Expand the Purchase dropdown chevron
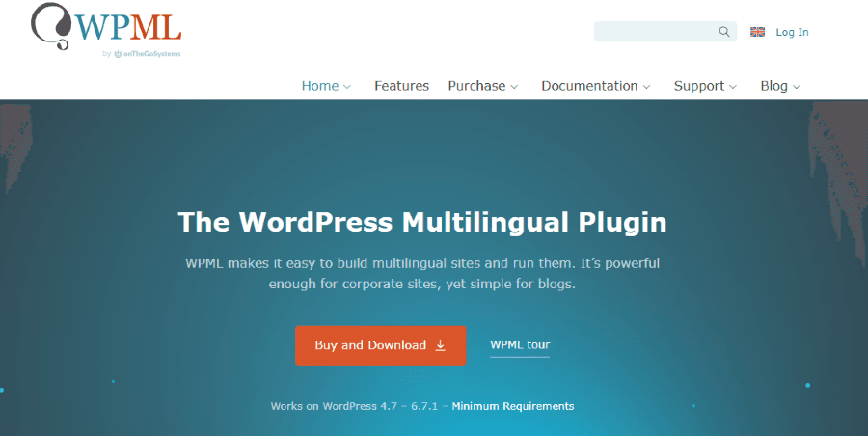The image size is (868, 436). 514,87
